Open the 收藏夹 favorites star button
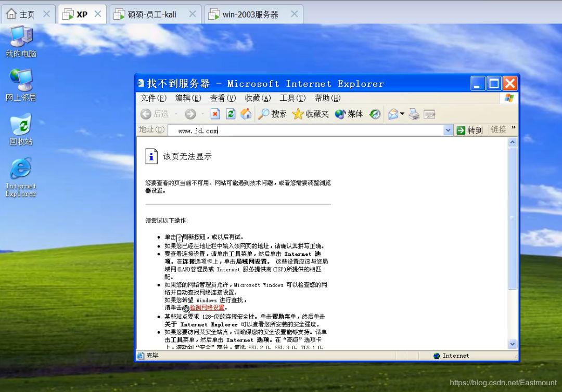 pyautogui.click(x=310, y=114)
